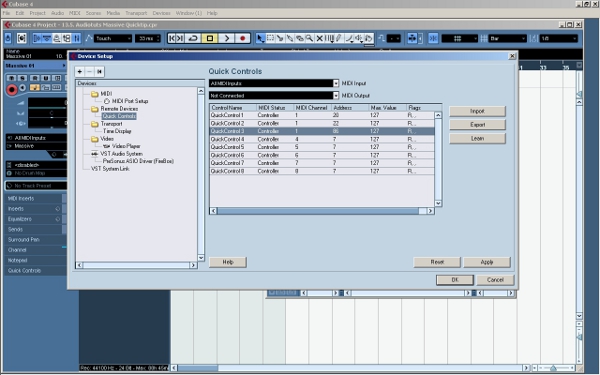Click Remote Devices folder icon
The width and height of the screenshot is (600, 375).
(95, 109)
